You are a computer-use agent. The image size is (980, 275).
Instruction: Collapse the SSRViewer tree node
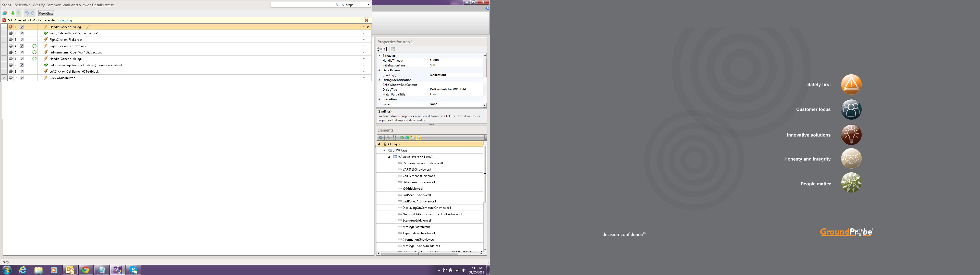coord(389,157)
